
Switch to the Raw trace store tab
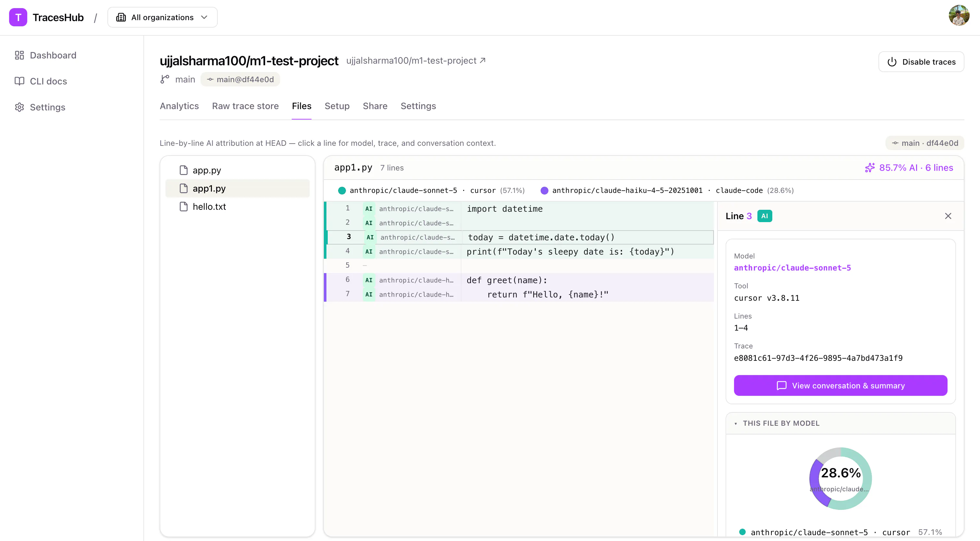click(245, 106)
